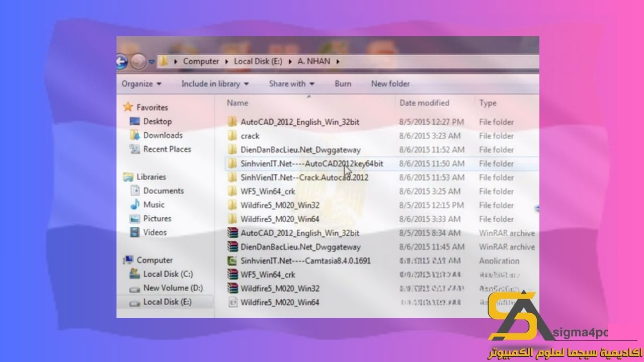Expand the arrow after A. NHAN in path
Screen dimensions: 644x362
[x=338, y=61]
